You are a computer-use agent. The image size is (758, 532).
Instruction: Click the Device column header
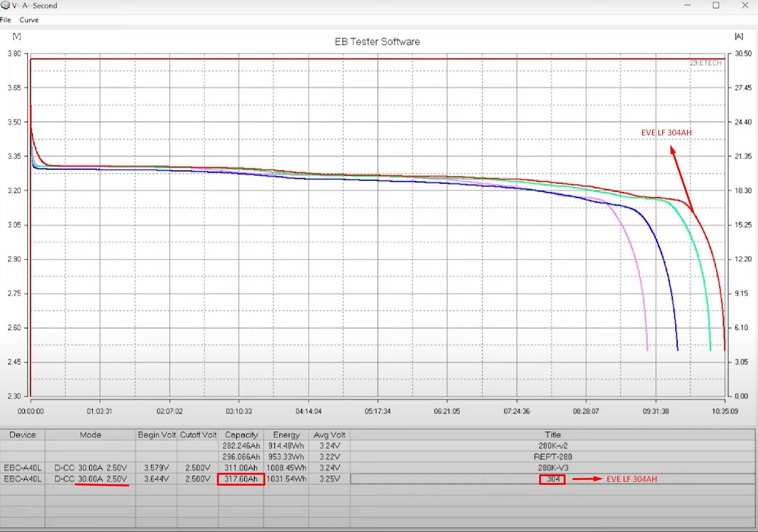pos(23,435)
